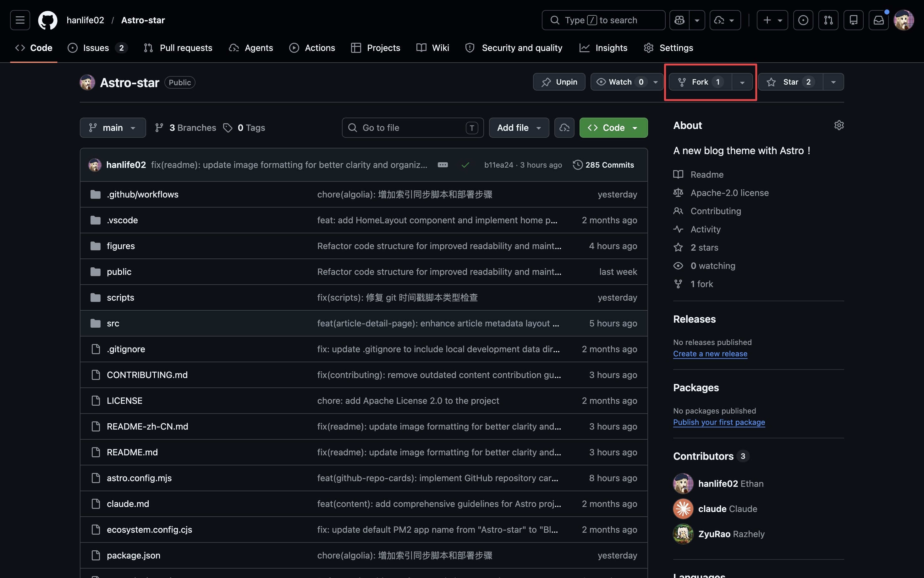
Task: Open the Contributing link in About
Action: click(716, 211)
